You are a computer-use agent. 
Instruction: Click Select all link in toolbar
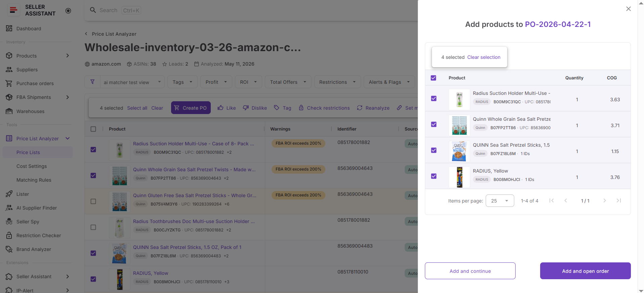click(x=137, y=108)
